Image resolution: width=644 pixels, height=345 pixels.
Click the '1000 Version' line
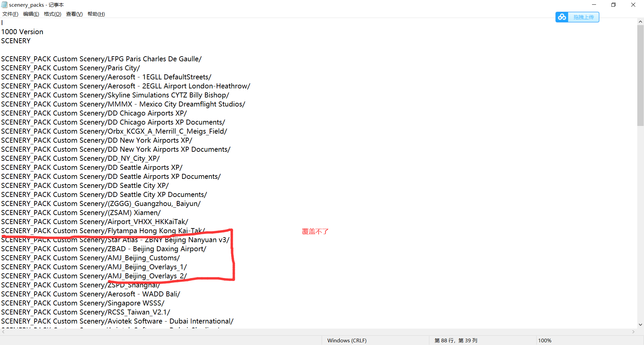click(22, 32)
